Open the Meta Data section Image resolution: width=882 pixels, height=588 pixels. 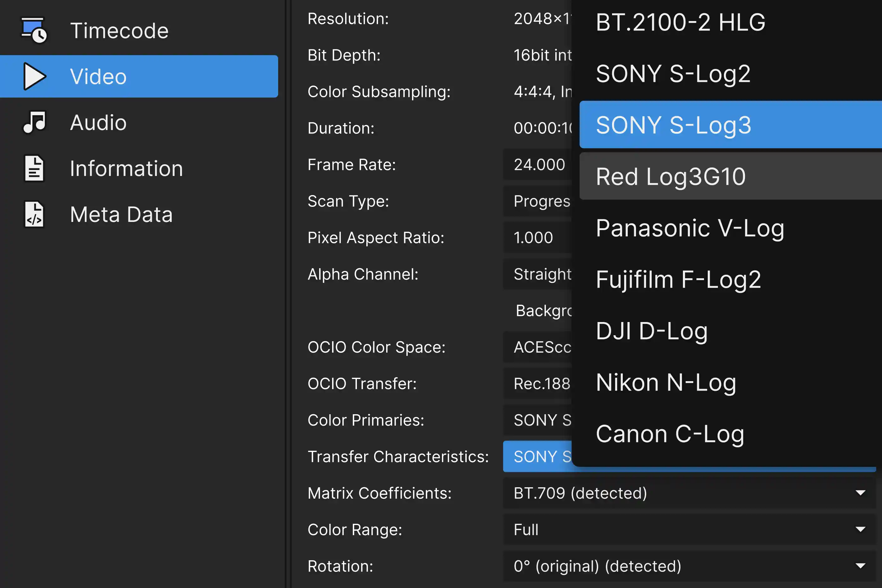click(x=139, y=214)
